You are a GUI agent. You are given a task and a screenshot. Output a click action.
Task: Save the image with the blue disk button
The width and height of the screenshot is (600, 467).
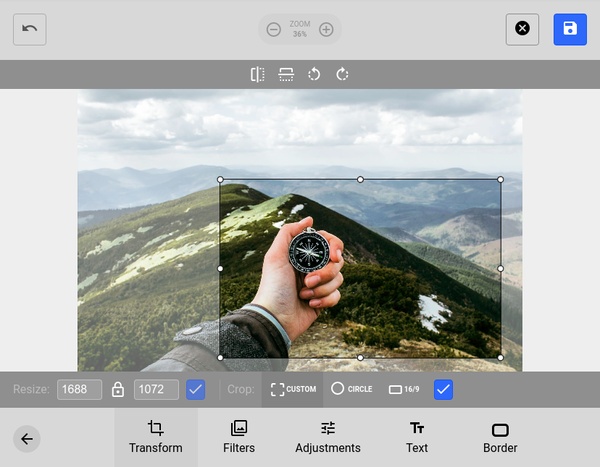[x=570, y=29]
